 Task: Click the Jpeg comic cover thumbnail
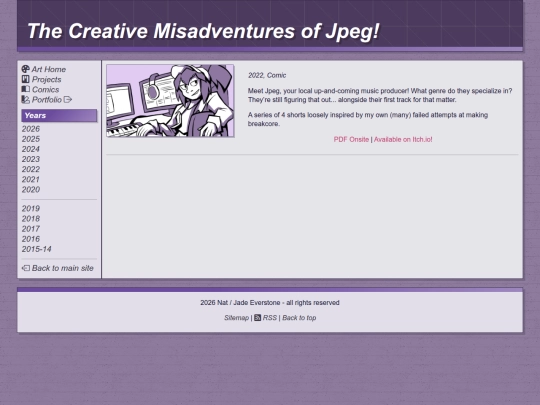(x=170, y=101)
